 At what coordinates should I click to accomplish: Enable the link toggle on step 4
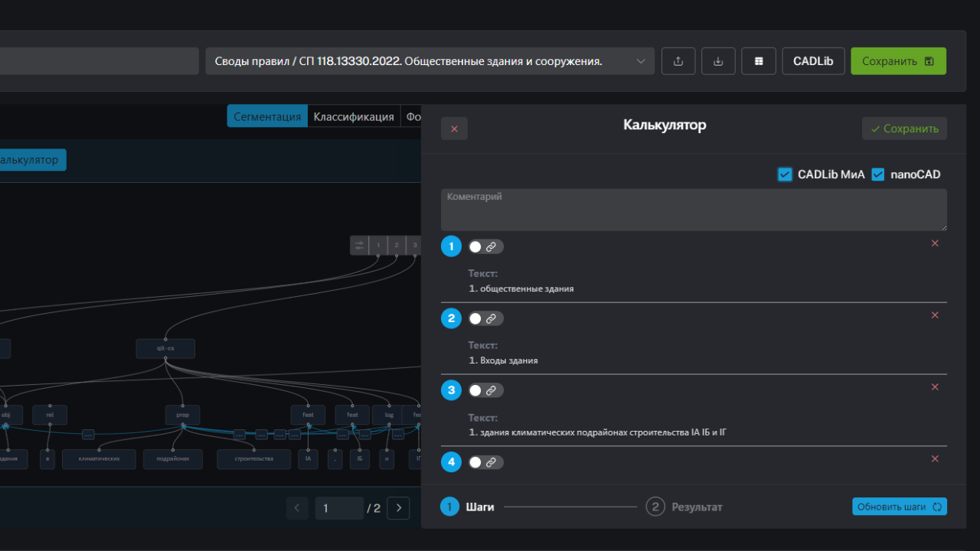tap(485, 462)
